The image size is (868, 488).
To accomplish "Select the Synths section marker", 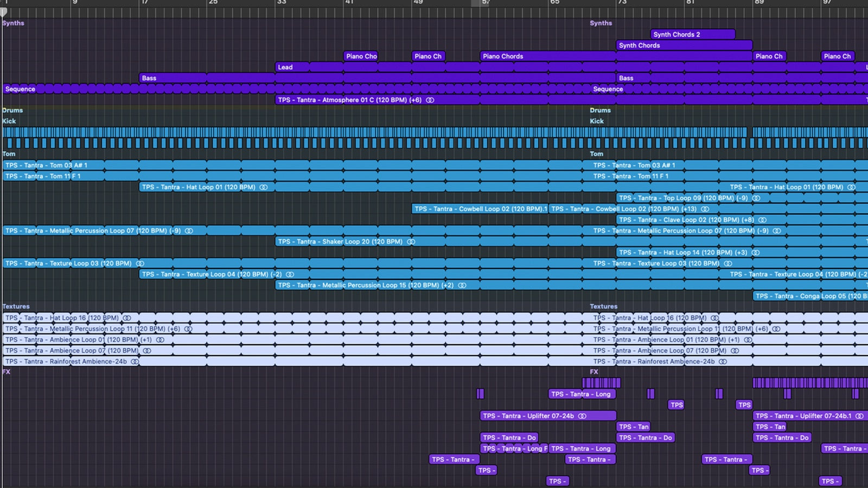I will point(13,23).
